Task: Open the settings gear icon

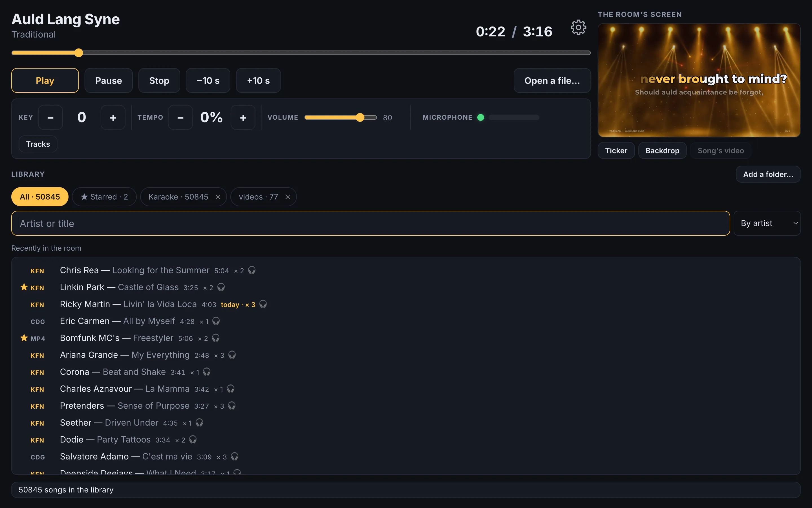Action: (x=578, y=28)
